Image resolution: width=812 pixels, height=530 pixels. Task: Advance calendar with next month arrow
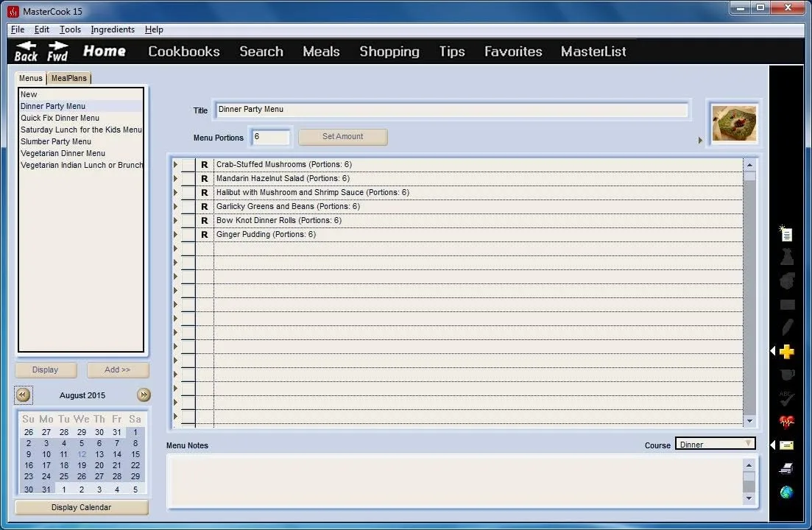coord(144,395)
